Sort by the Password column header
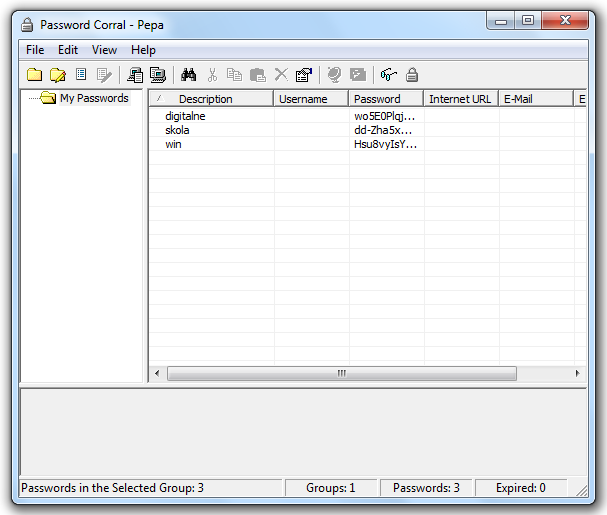 [386, 99]
